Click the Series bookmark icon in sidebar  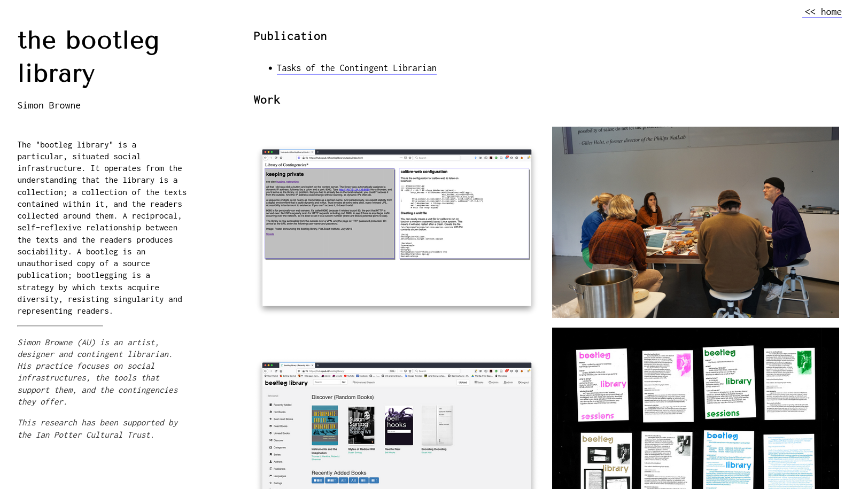(x=271, y=455)
